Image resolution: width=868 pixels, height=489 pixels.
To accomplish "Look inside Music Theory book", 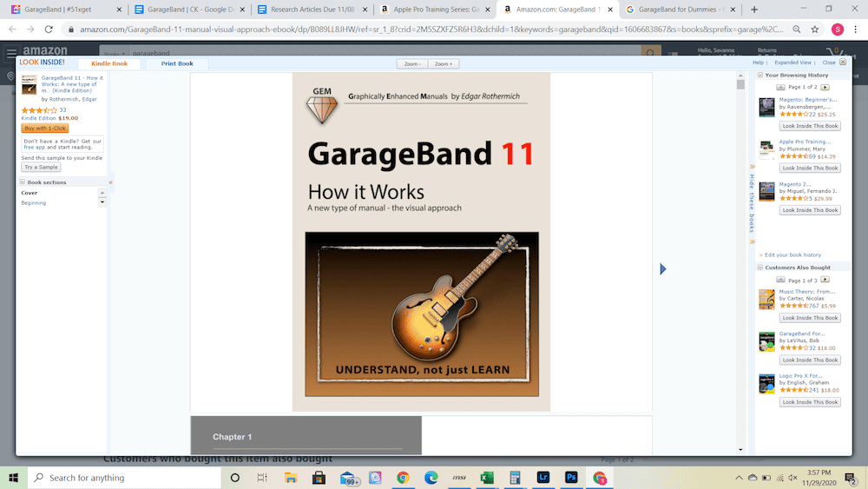I will click(x=810, y=318).
